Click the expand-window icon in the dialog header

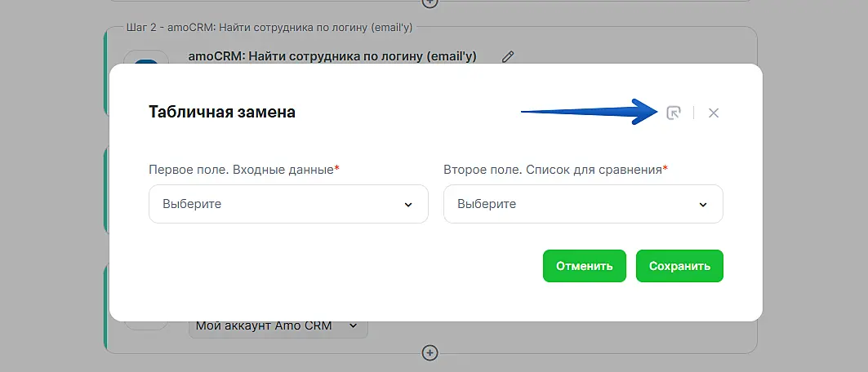[x=673, y=113]
